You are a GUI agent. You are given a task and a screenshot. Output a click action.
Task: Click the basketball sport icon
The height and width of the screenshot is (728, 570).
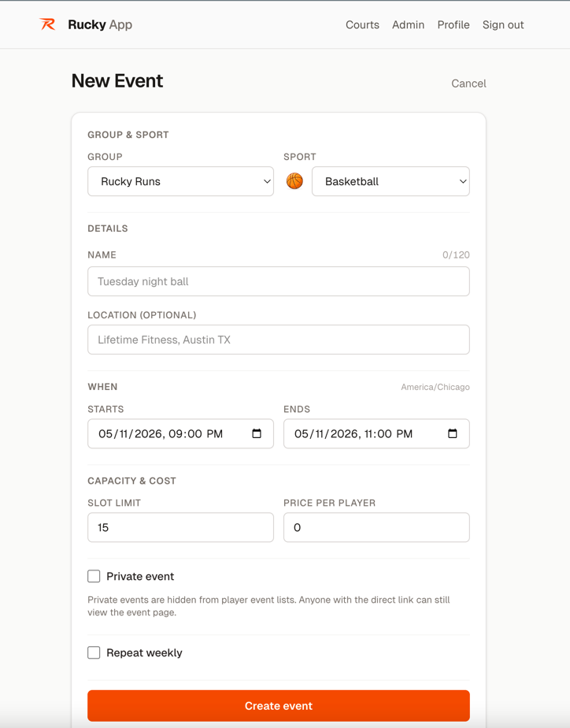pos(294,181)
